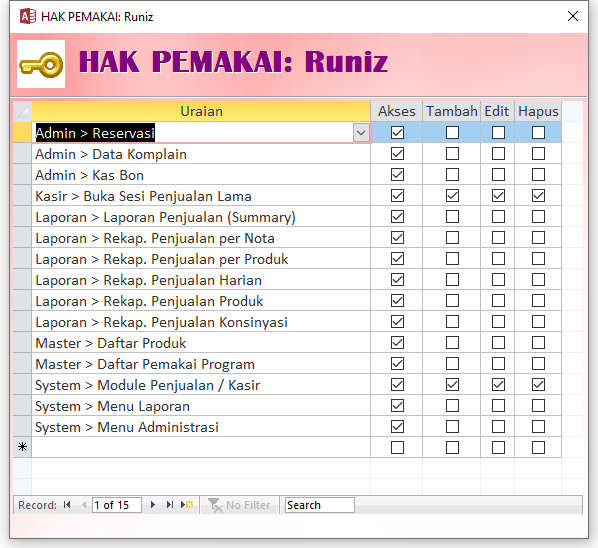Uncheck Tambah for Kasir > Buka Sesi Penjualan Lama
The width and height of the screenshot is (598, 548).
[x=452, y=196]
